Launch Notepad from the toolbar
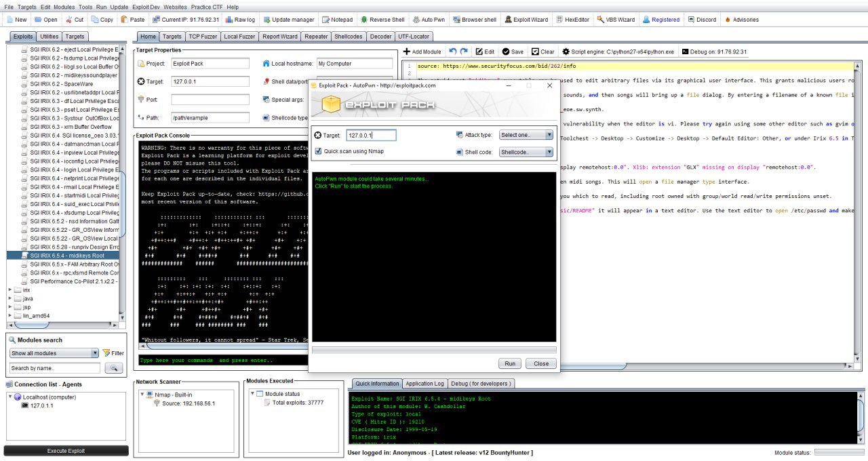Image resolution: width=868 pixels, height=461 pixels. pyautogui.click(x=338, y=20)
